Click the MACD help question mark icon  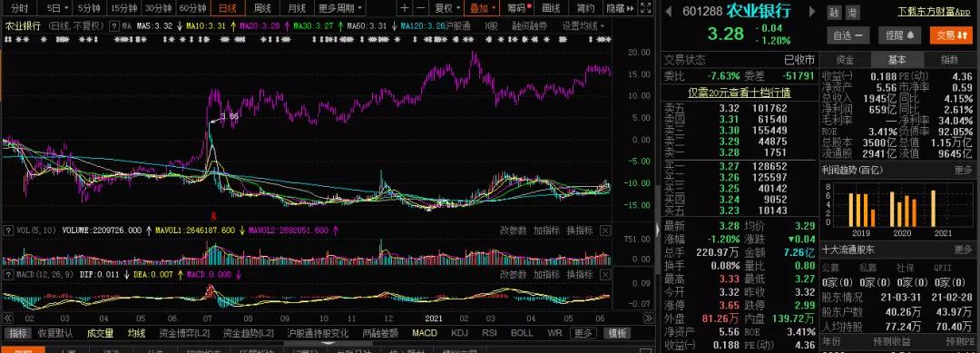[x=8, y=274]
